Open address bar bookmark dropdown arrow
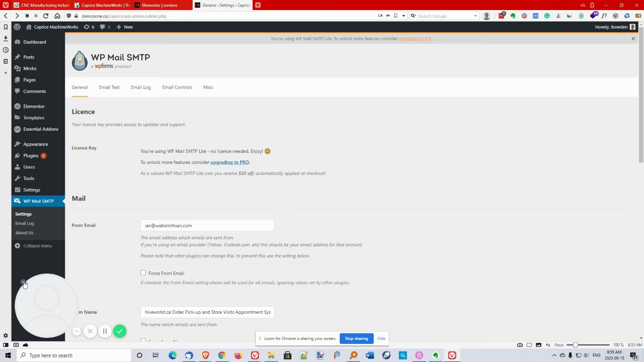This screenshot has width=644, height=362. pos(403,16)
